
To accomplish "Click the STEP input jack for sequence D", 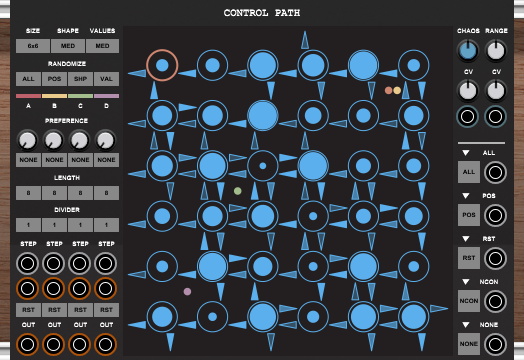I will (x=106, y=263).
